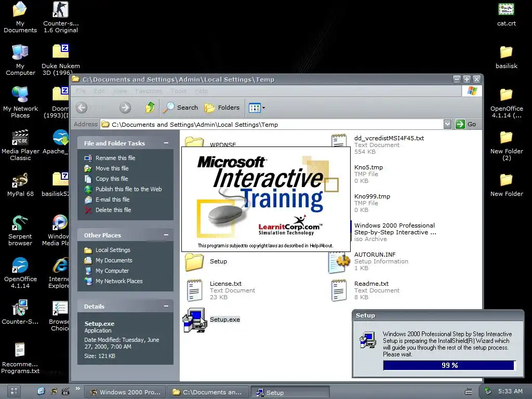Launch Media Player Classic shortcut
The width and height of the screenshot is (532, 399).
pyautogui.click(x=20, y=145)
